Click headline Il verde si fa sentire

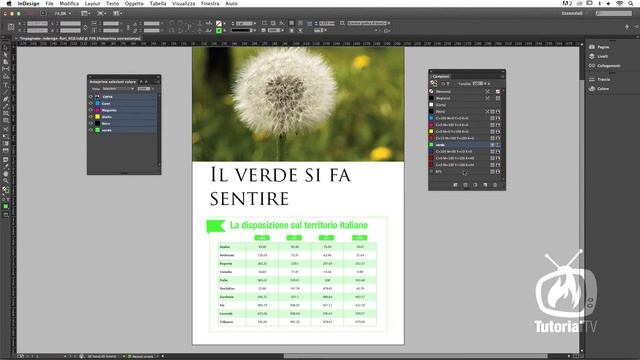click(x=280, y=187)
